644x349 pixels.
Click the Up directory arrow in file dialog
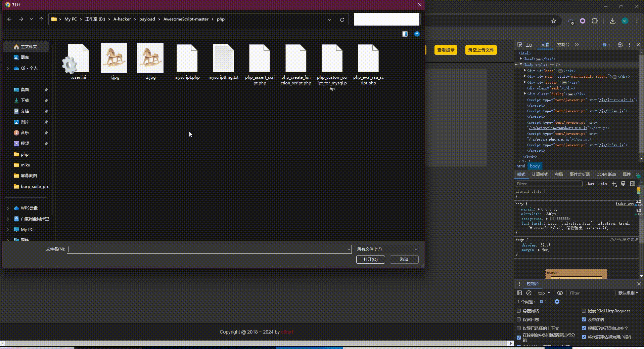(41, 20)
